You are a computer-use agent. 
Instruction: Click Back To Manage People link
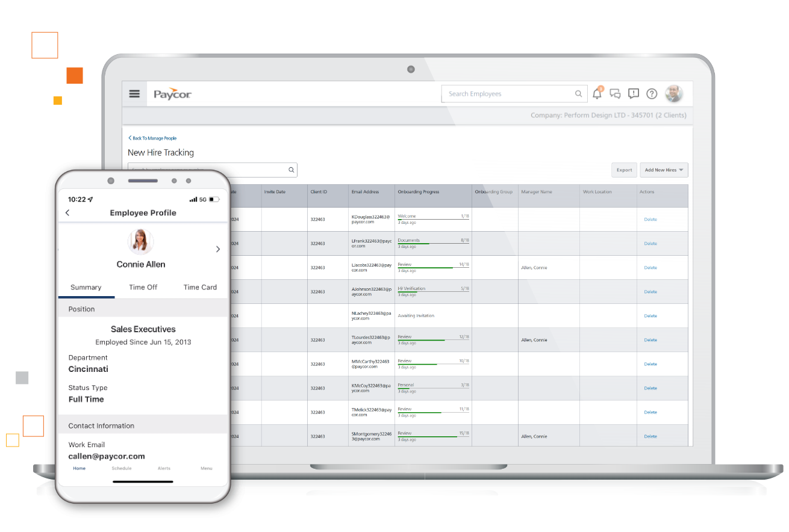[154, 138]
